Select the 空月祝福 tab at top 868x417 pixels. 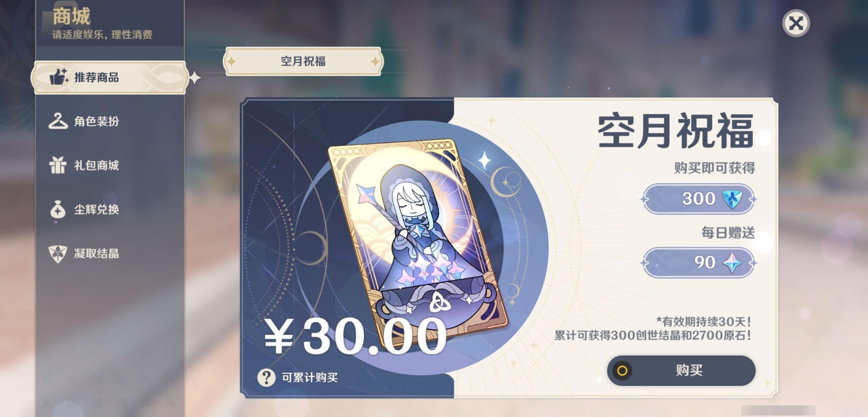[x=303, y=61]
